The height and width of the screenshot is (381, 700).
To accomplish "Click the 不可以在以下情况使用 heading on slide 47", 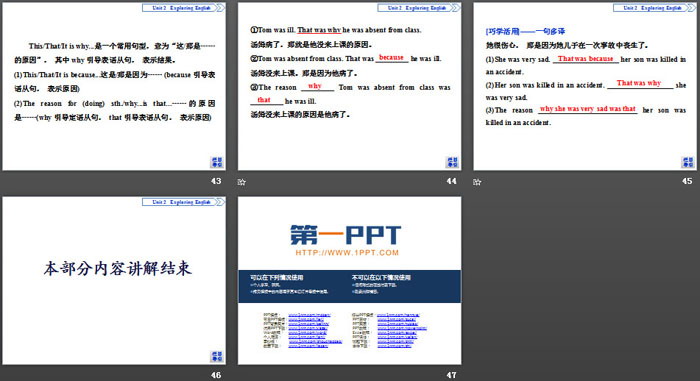I will click(381, 277).
